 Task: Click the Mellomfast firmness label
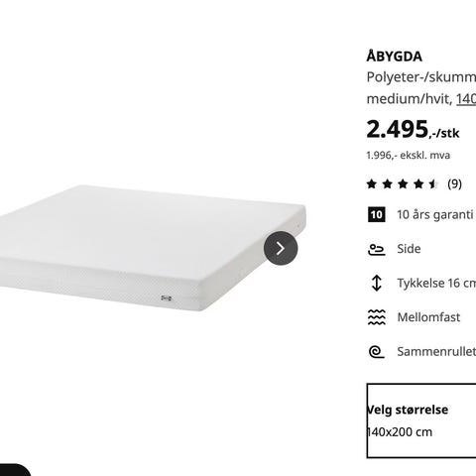(428, 317)
